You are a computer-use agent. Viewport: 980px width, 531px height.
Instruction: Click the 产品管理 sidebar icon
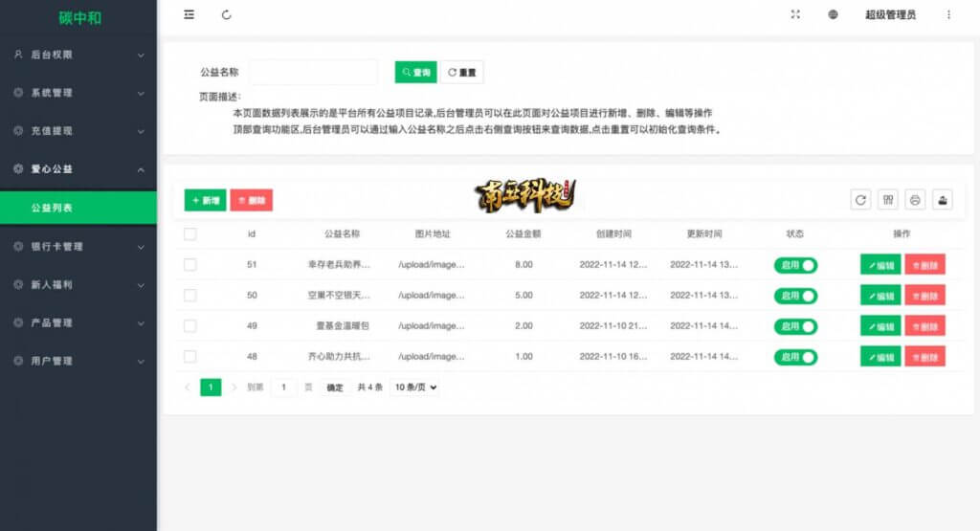tap(18, 322)
